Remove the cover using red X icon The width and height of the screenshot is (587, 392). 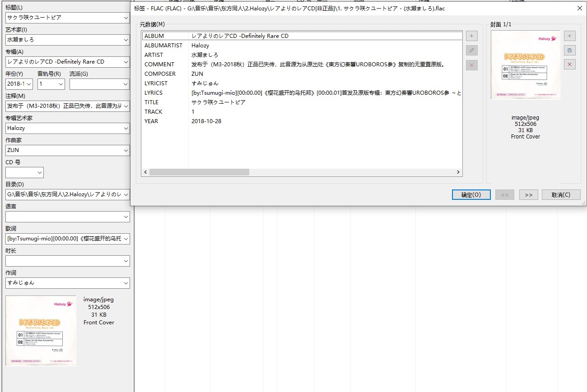(x=569, y=65)
